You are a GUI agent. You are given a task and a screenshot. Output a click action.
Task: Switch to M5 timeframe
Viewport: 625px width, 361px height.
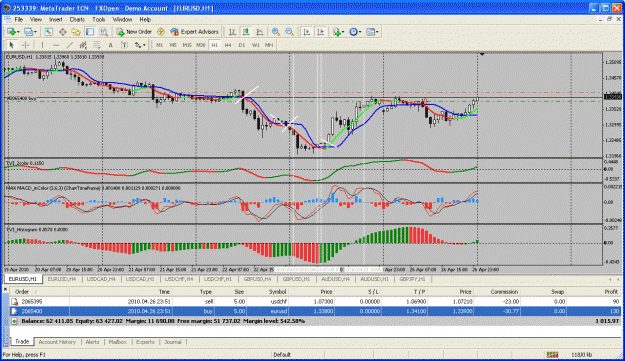point(173,45)
